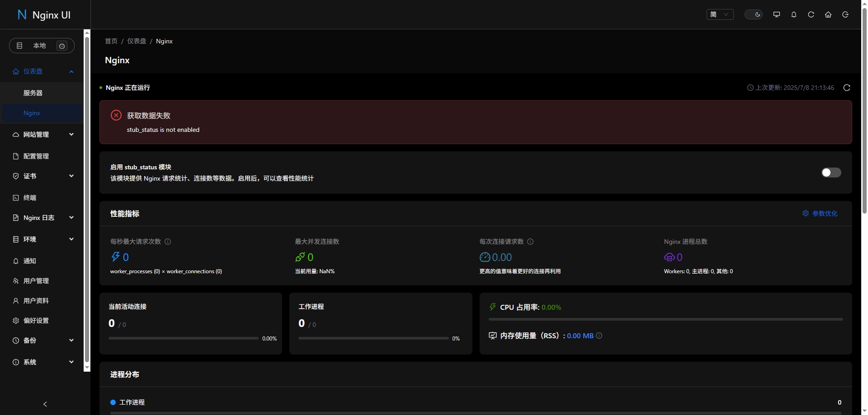Click the reload icon in the header
Image resolution: width=868 pixels, height=415 pixels.
pos(811,14)
